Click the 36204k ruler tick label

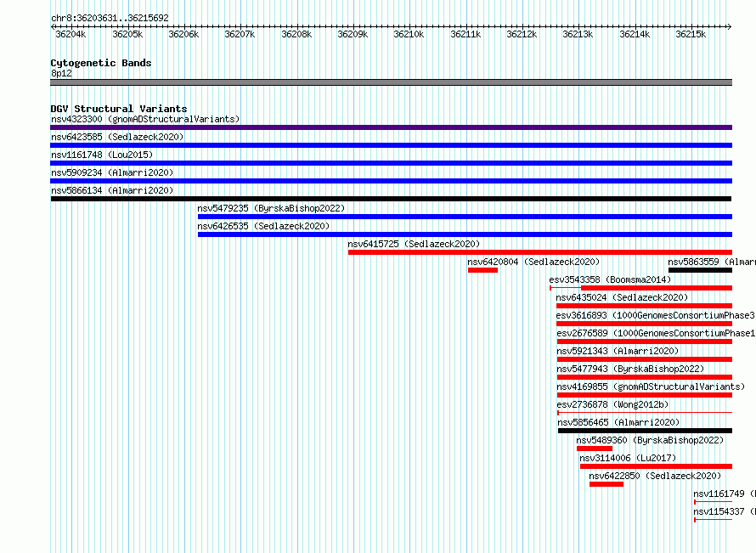[x=71, y=34]
